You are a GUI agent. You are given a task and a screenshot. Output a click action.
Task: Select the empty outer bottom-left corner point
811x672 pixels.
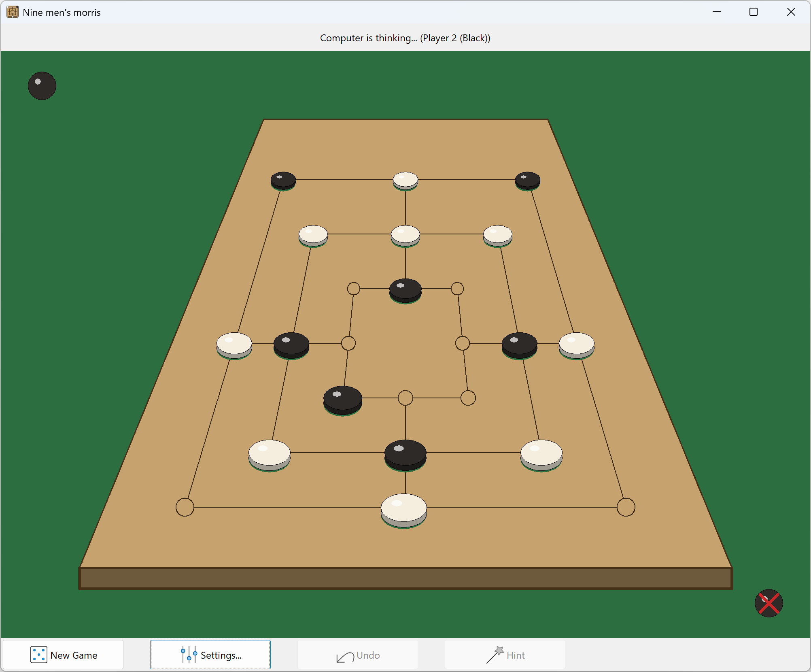[185, 507]
